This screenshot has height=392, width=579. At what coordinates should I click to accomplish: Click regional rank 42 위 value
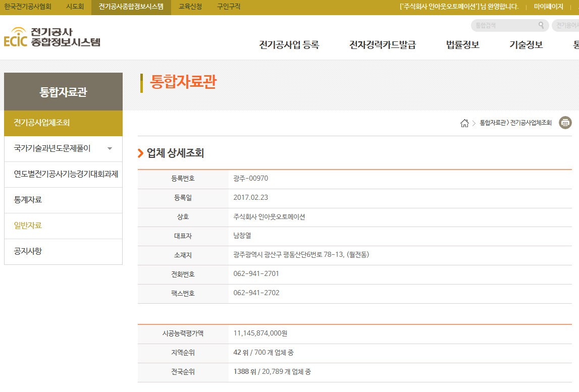pos(241,353)
